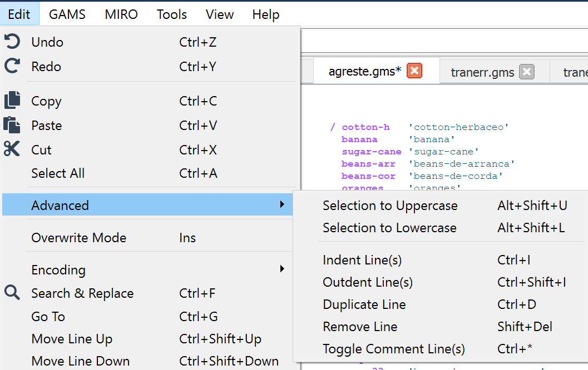The width and height of the screenshot is (588, 370).
Task: Click the Cut scissors icon
Action: point(12,149)
